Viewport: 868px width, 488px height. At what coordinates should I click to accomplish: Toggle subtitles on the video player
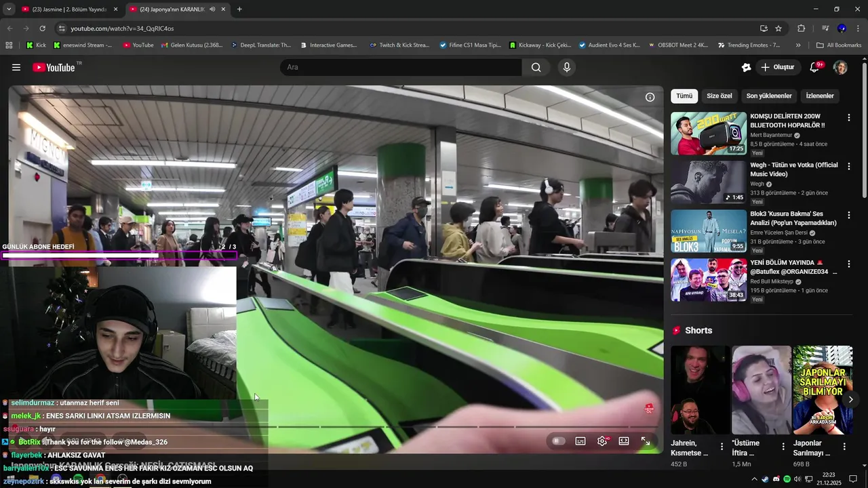[580, 441]
